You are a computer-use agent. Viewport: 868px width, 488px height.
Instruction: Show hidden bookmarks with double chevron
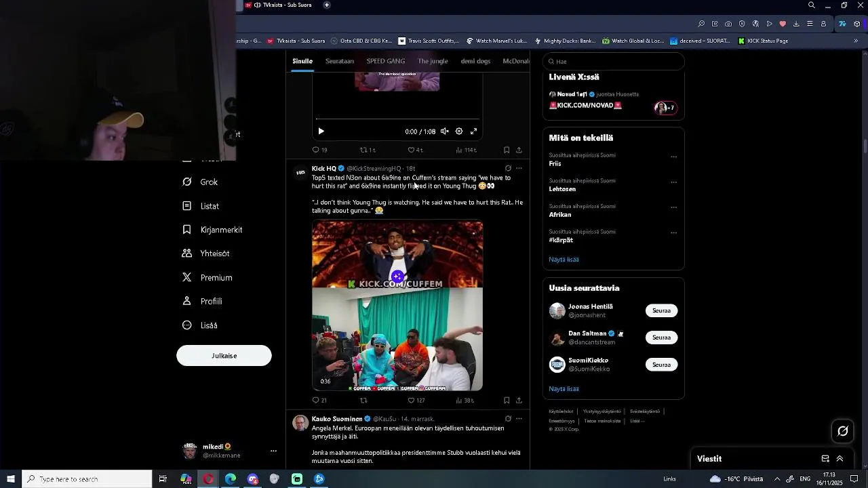tap(856, 41)
